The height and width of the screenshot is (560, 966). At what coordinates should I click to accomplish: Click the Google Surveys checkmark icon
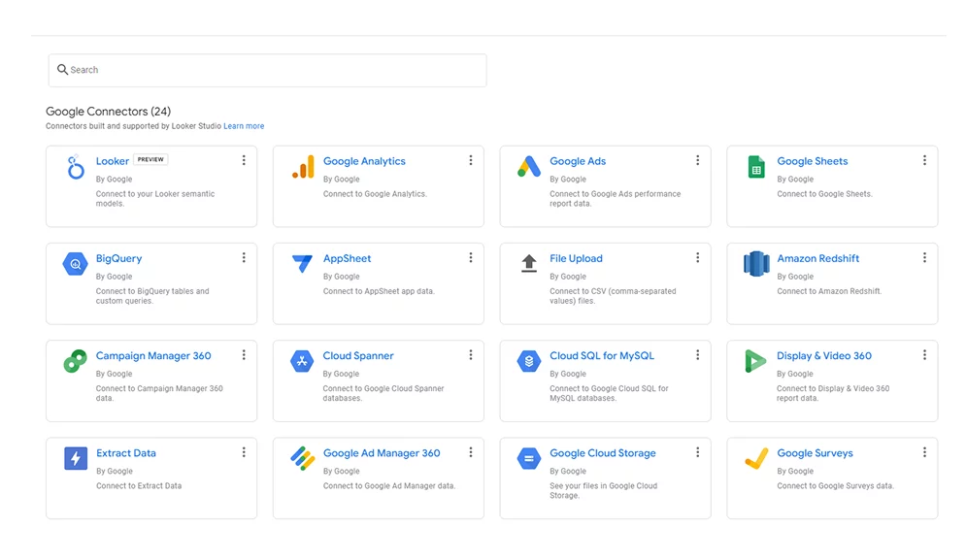[x=756, y=458]
